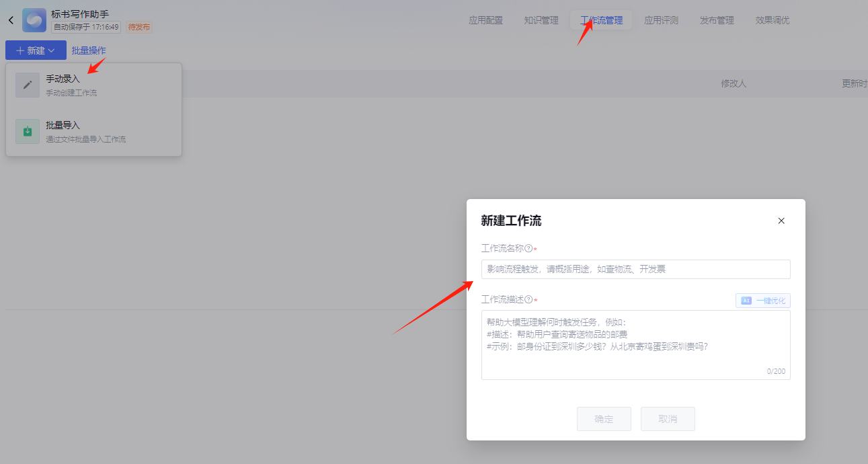Click the 批量操作 link
Image resolution: width=868 pixels, height=464 pixels.
(x=89, y=50)
